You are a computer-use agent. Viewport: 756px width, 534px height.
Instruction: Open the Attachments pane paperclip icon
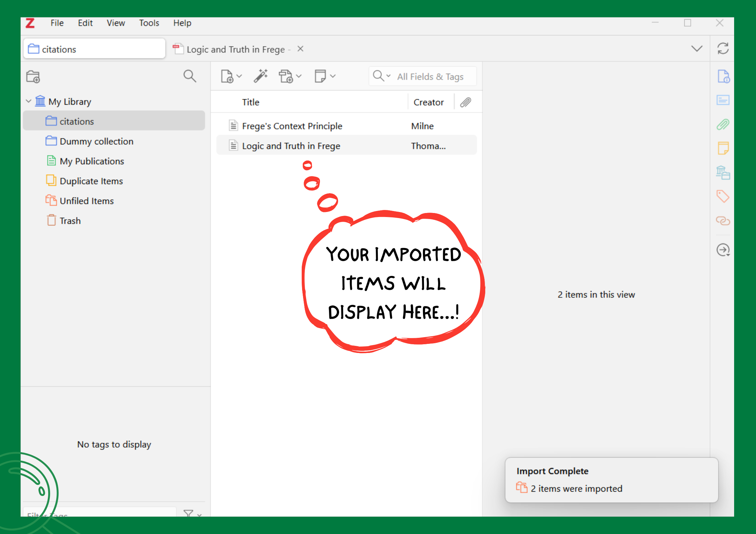tap(723, 124)
